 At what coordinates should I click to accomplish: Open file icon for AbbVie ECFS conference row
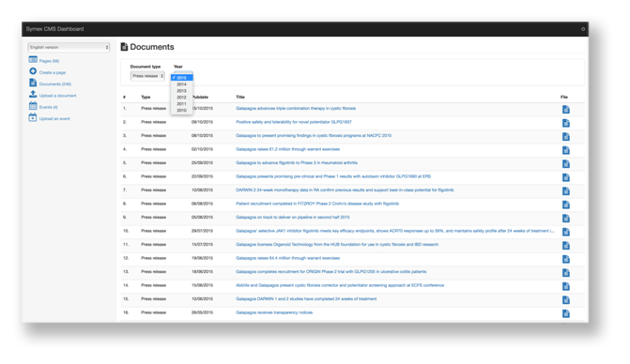tap(566, 286)
